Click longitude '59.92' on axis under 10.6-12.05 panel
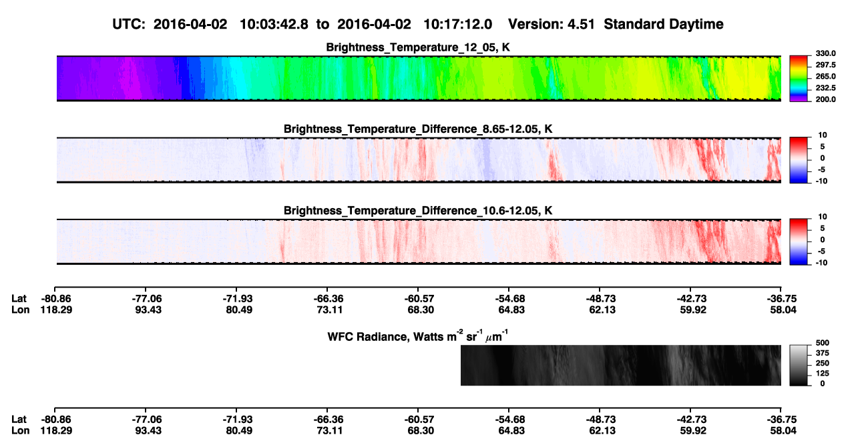The height and width of the screenshot is (445, 868). [x=692, y=309]
